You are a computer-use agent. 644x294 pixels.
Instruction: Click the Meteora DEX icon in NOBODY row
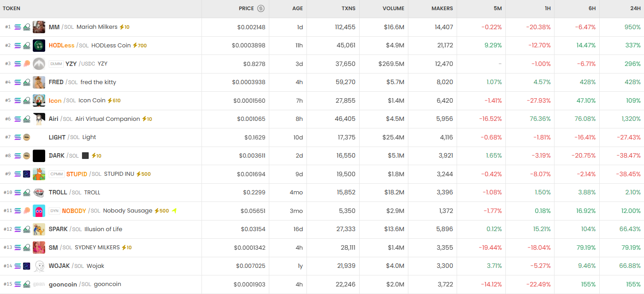(x=27, y=211)
